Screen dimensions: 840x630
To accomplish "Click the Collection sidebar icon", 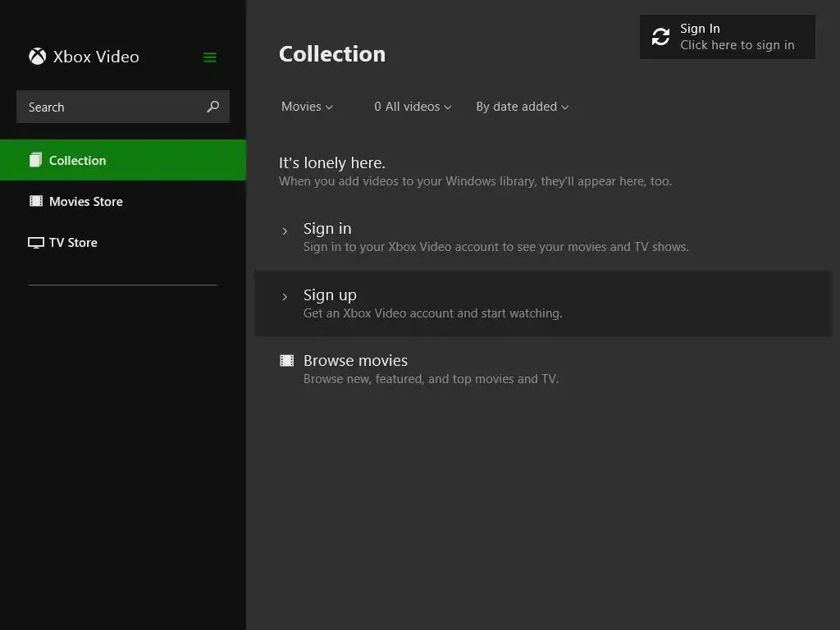I will click(x=35, y=160).
